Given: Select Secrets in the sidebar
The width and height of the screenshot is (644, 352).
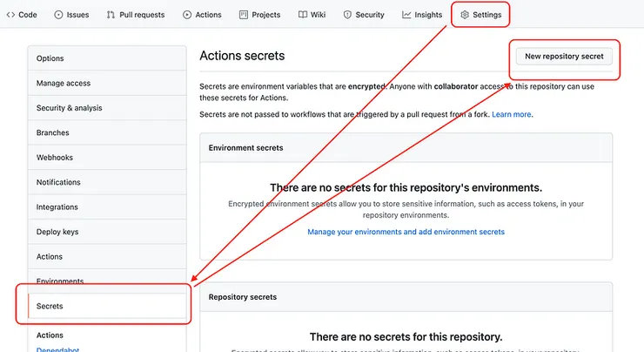Looking at the screenshot, I should click(50, 307).
